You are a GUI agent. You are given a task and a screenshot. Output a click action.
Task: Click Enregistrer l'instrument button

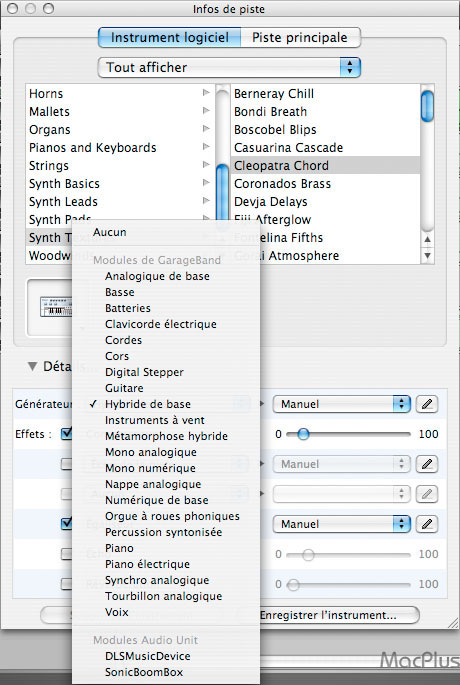click(x=329, y=615)
